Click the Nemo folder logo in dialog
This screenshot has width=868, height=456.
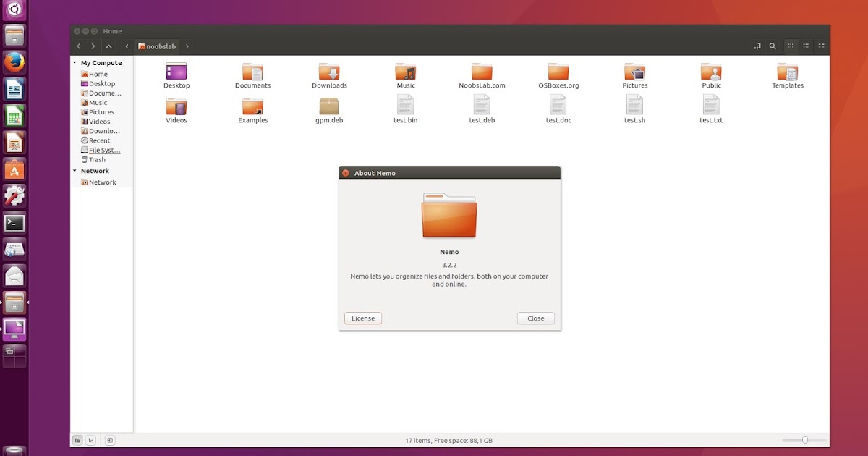click(449, 215)
